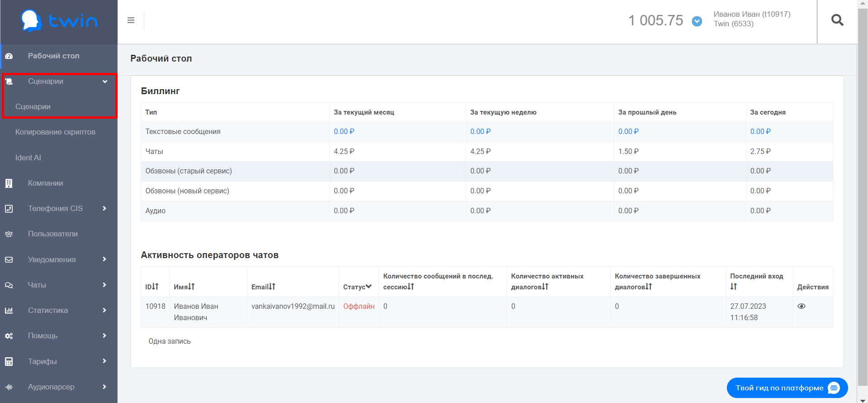This screenshot has height=403, width=868.
Task: Click Аудио row label in billing
Action: click(156, 211)
